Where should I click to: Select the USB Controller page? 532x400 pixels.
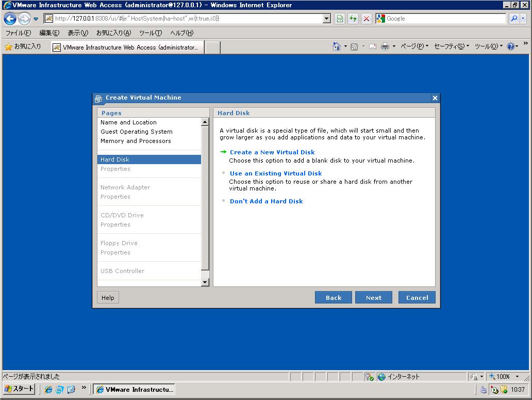tap(122, 271)
